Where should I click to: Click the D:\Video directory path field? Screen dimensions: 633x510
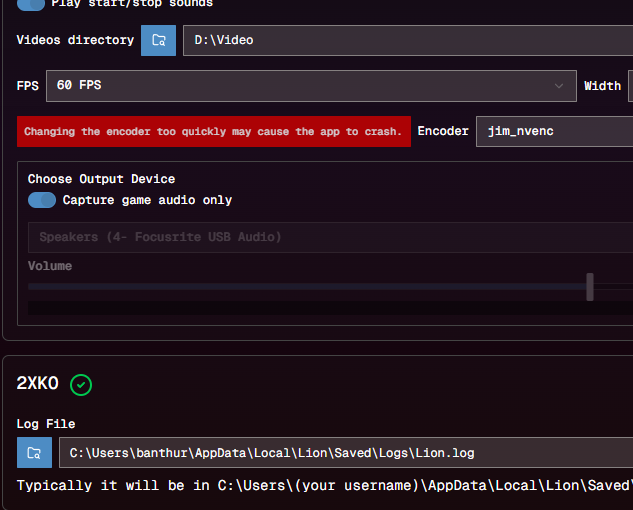click(407, 40)
